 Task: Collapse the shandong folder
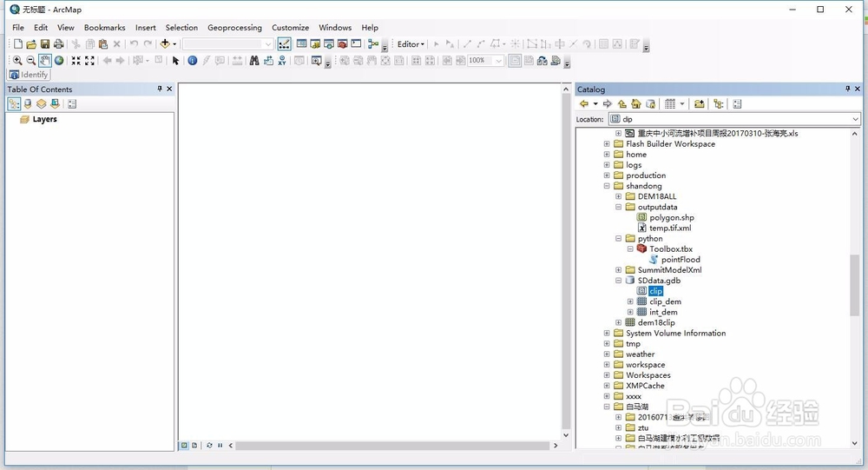pyautogui.click(x=607, y=186)
